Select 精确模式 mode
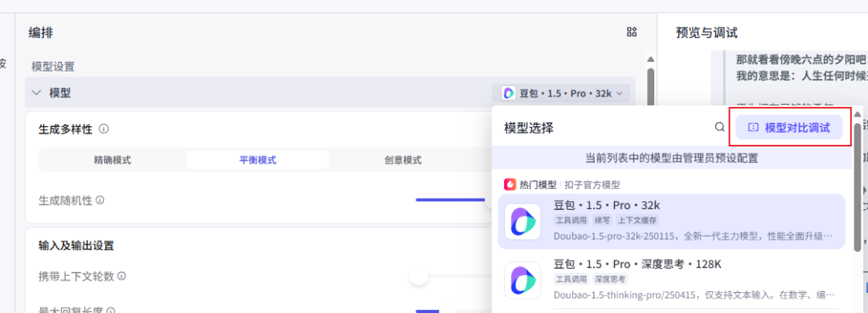Viewport: 868px width, 313px height. [x=113, y=160]
